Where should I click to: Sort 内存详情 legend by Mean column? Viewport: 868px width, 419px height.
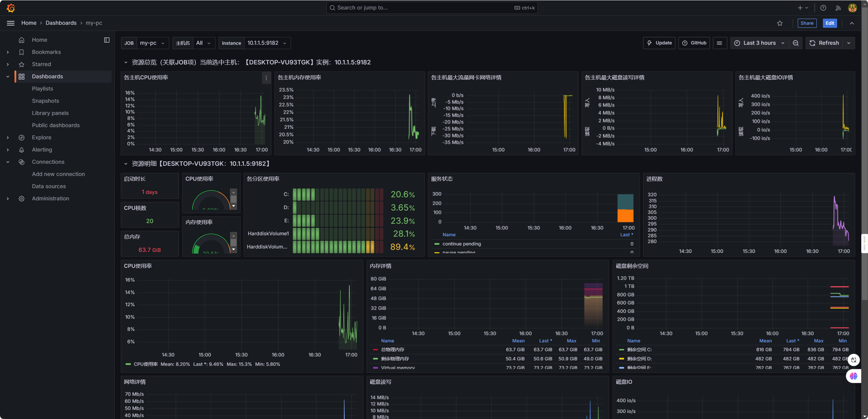[518, 341]
